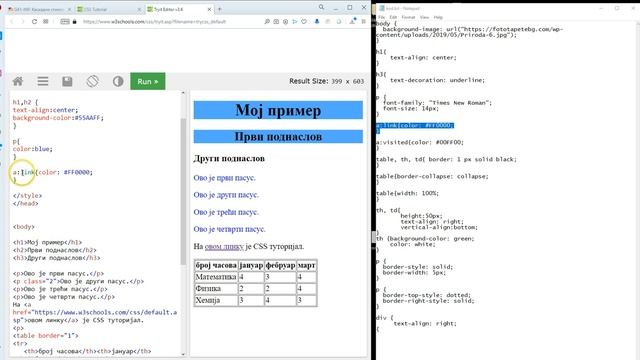This screenshot has width=640, height=360.
Task: Close the CSS Tutorial tab
Action: click(139, 9)
